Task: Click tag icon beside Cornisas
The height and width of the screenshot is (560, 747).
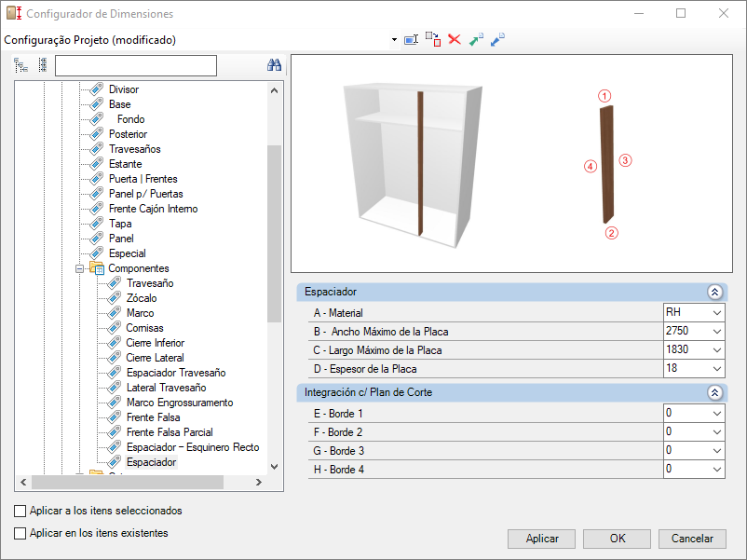Action: click(115, 328)
